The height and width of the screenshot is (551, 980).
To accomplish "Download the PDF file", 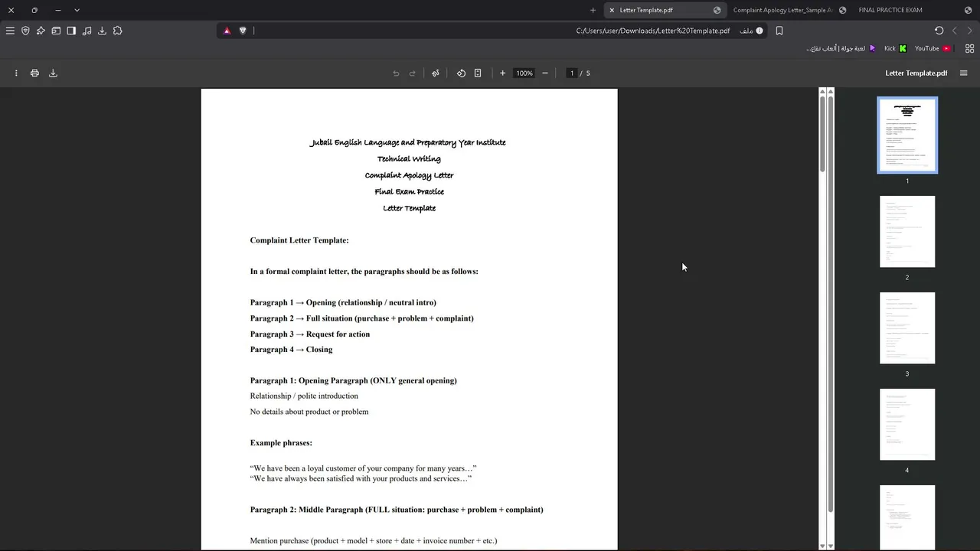I will click(53, 73).
